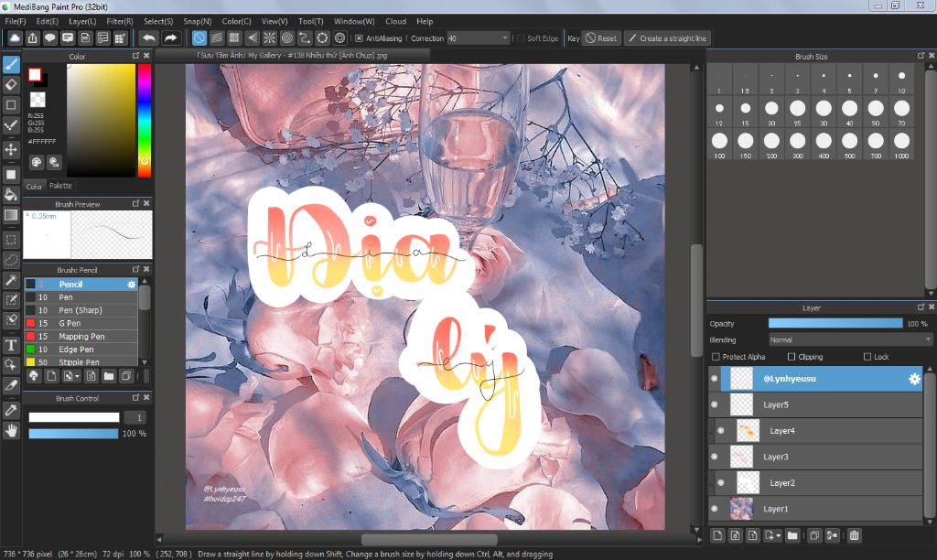Screen dimensions: 937x560
Task: Enable radial snap icon
Action: point(270,38)
